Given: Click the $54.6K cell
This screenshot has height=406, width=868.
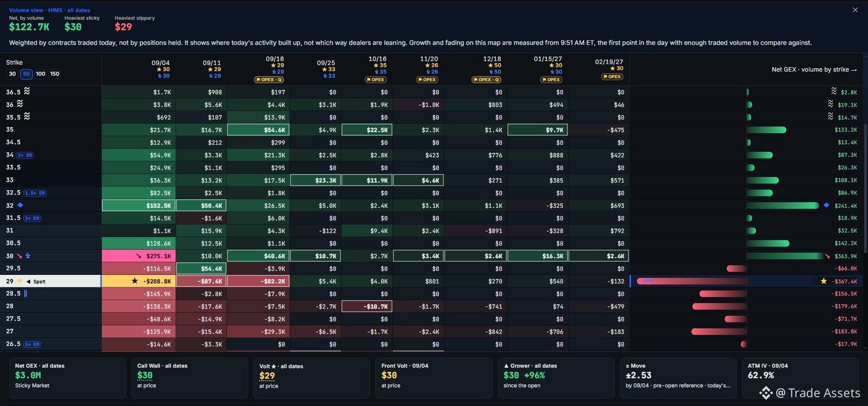Looking at the screenshot, I should pyautogui.click(x=258, y=130).
